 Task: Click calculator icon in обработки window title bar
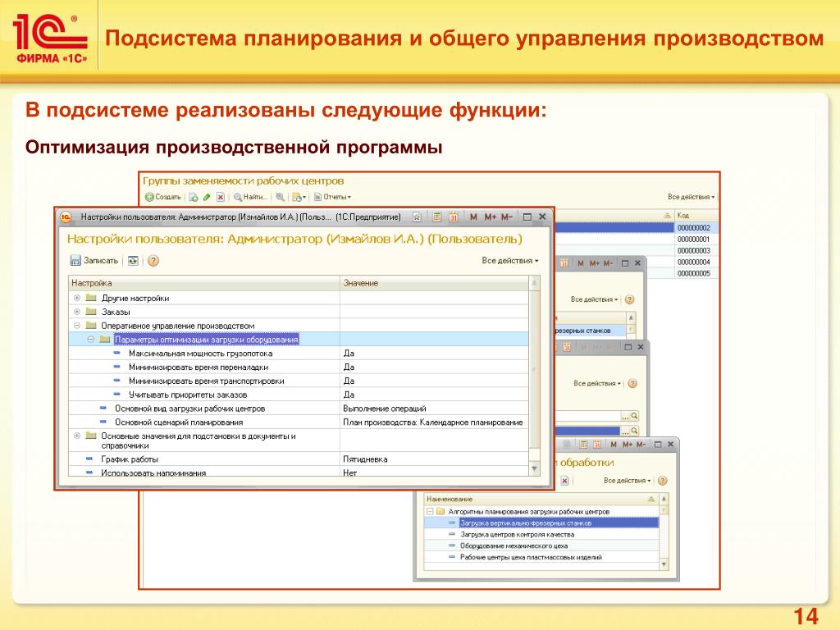click(583, 444)
